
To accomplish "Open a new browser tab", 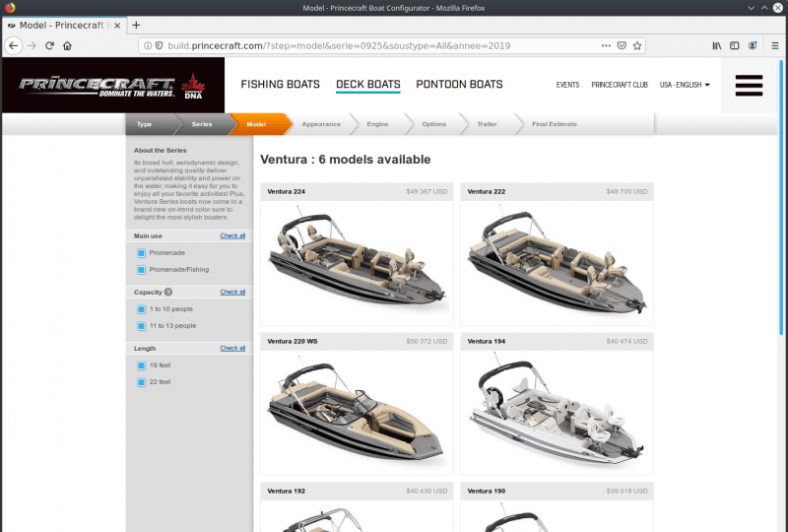I will point(136,26).
